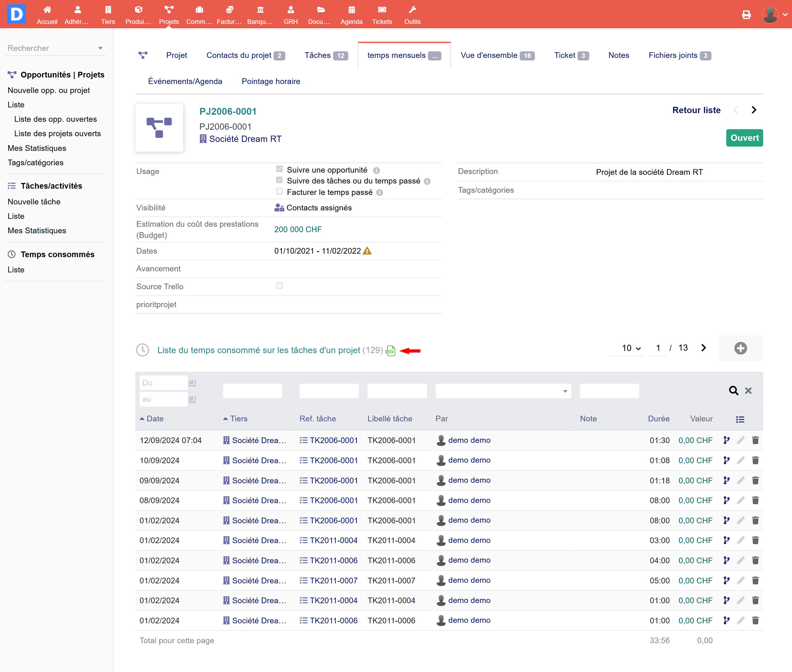Delete the 12/09/2024 time entry
Image resolution: width=792 pixels, height=672 pixels.
[x=755, y=440]
